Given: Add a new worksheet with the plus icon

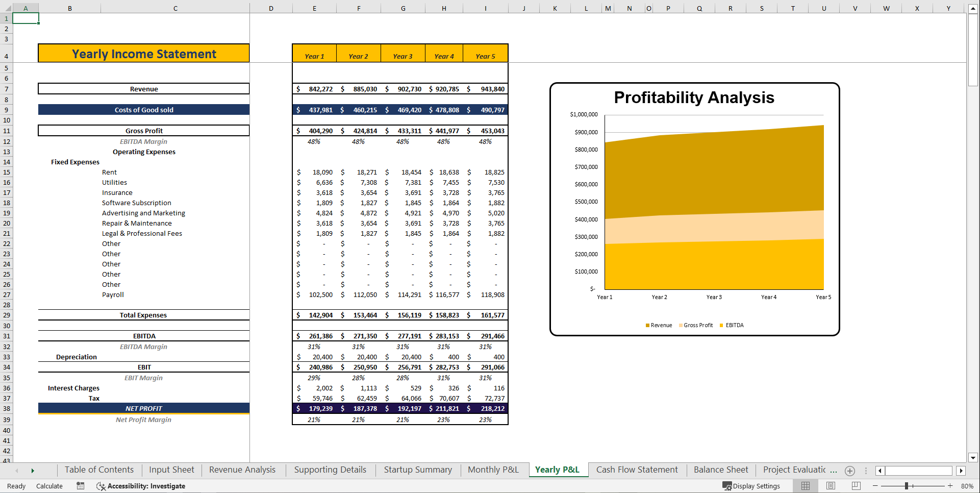Looking at the screenshot, I should 850,471.
